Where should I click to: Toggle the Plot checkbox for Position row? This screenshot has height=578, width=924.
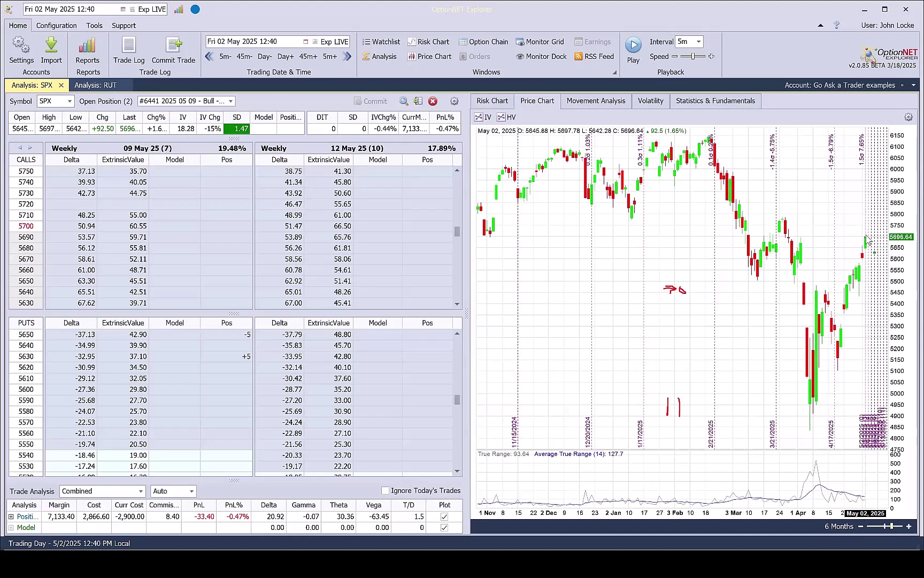(x=444, y=517)
